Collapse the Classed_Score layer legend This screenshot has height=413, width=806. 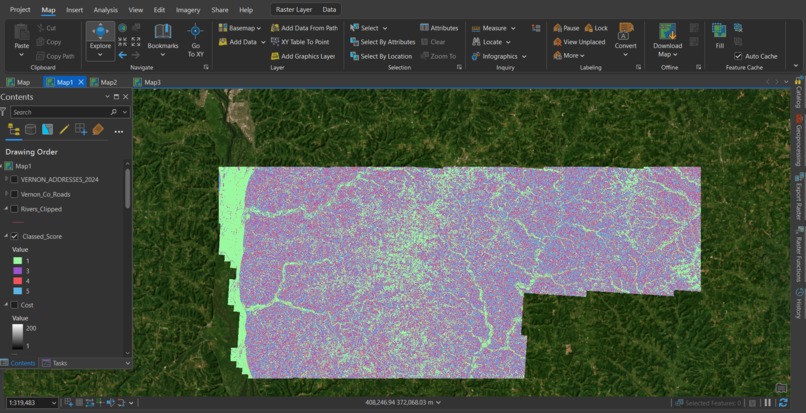(x=6, y=237)
